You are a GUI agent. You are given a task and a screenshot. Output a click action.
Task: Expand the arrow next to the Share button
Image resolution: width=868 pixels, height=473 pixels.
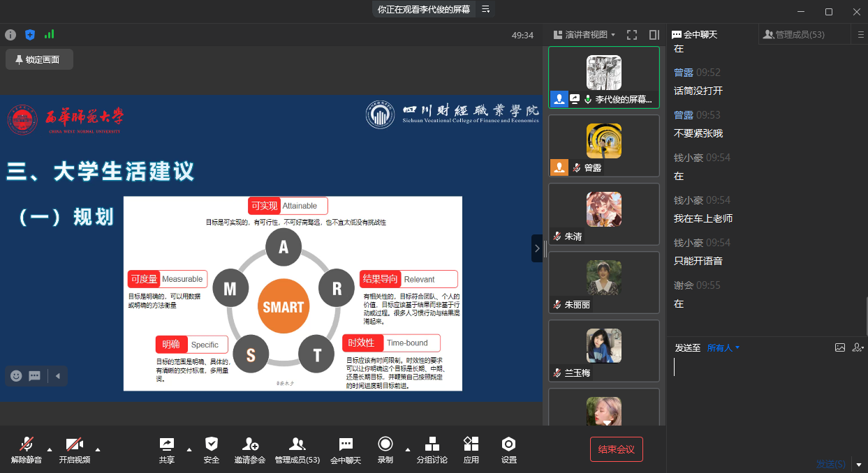tap(189, 449)
